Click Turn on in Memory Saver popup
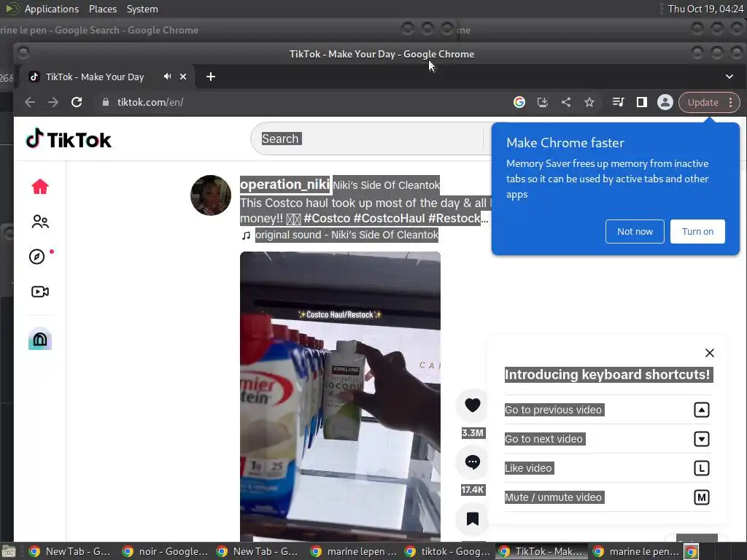 click(697, 231)
